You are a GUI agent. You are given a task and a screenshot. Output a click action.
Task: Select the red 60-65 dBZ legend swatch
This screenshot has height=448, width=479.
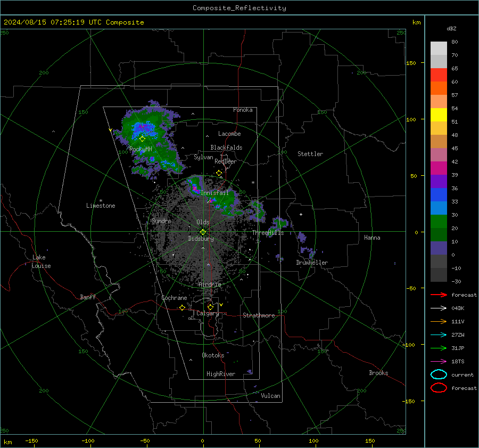pos(439,75)
